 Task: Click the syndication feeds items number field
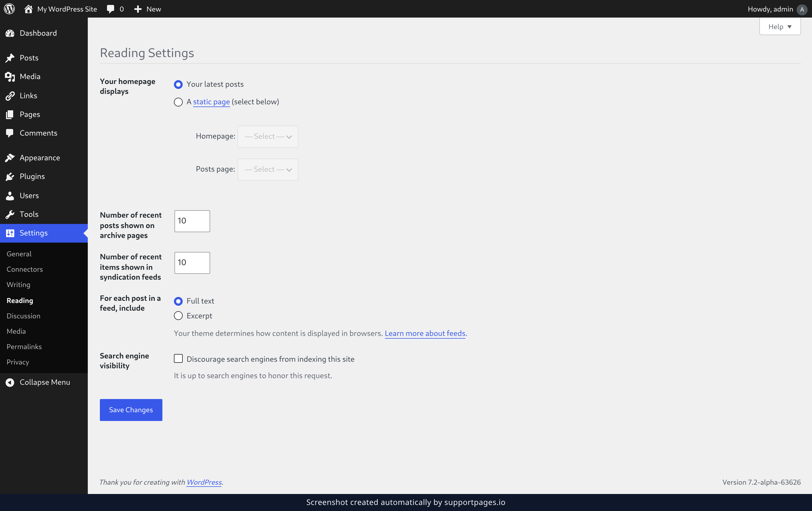tap(192, 263)
